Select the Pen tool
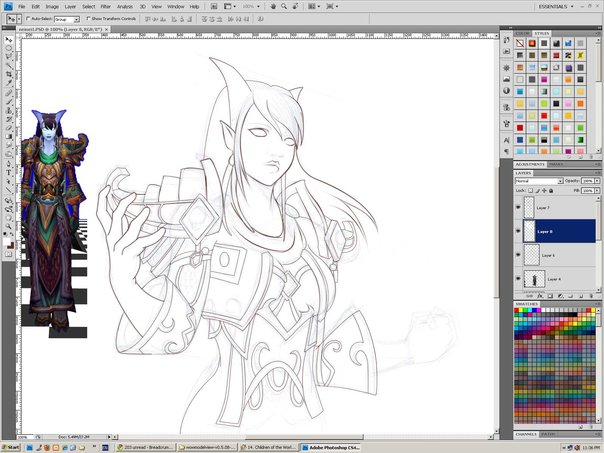The width and height of the screenshot is (604, 453). click(8, 164)
